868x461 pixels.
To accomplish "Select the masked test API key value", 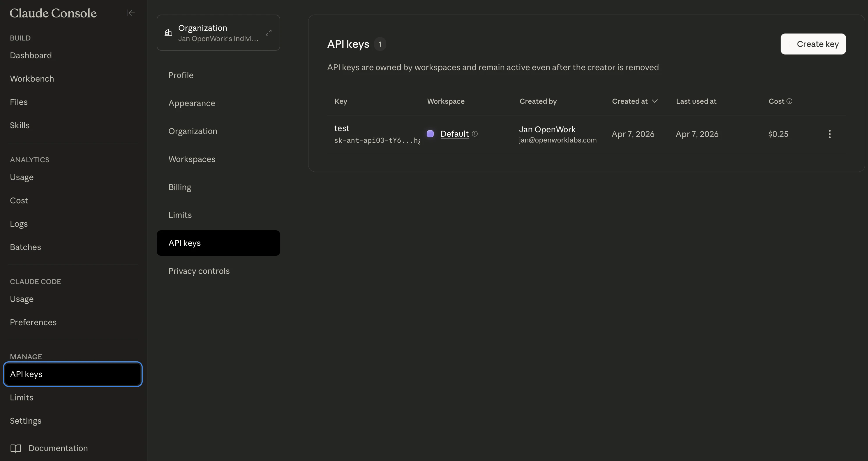I will (x=377, y=141).
